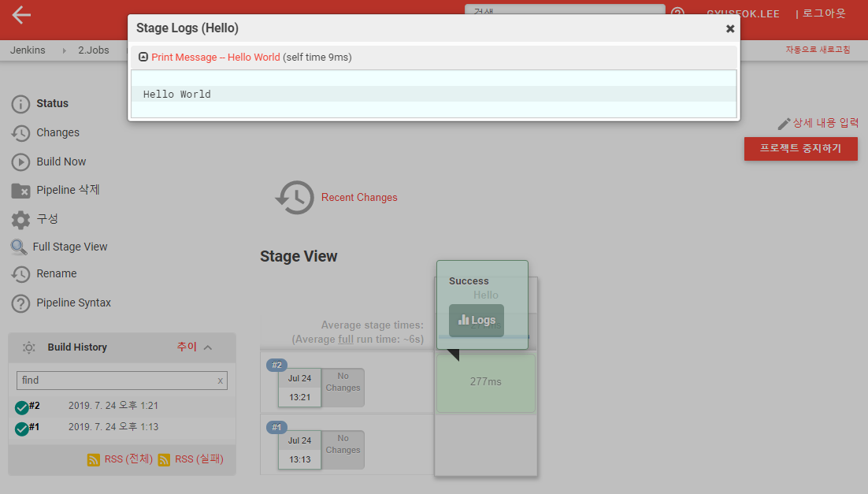Click the Status info icon
Screen dimensions: 868x494
tap(20, 104)
